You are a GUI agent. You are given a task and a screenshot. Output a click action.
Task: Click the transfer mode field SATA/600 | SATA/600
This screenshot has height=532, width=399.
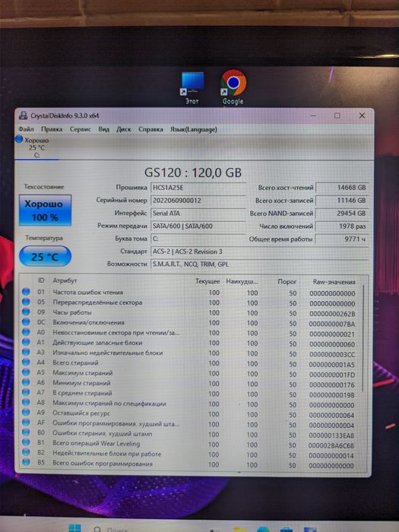pyautogui.click(x=198, y=226)
